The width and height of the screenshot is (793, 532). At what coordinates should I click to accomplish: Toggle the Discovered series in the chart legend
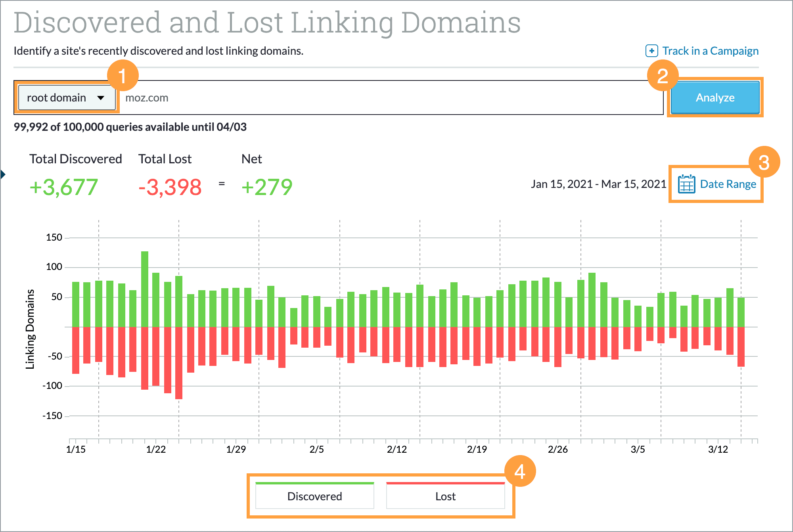pyautogui.click(x=314, y=496)
